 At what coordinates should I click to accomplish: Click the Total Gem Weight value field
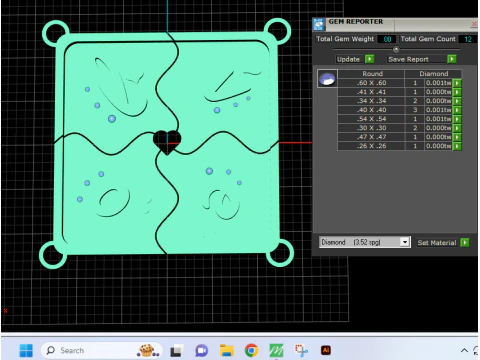pyautogui.click(x=387, y=39)
